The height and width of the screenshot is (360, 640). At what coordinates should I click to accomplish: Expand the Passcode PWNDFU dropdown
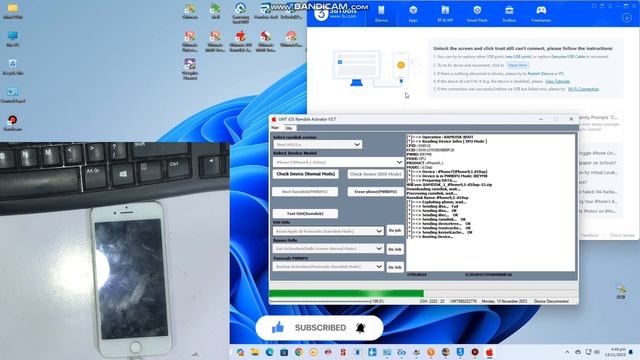click(x=329, y=267)
